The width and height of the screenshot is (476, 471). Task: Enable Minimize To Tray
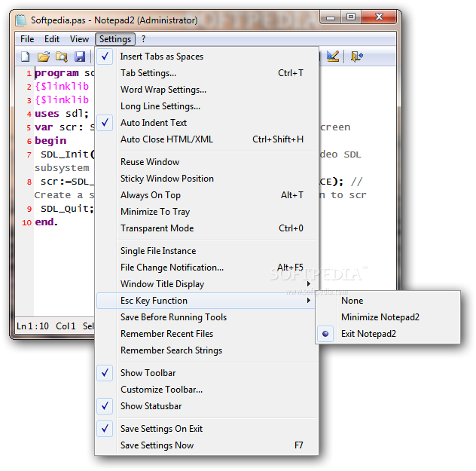click(x=207, y=212)
